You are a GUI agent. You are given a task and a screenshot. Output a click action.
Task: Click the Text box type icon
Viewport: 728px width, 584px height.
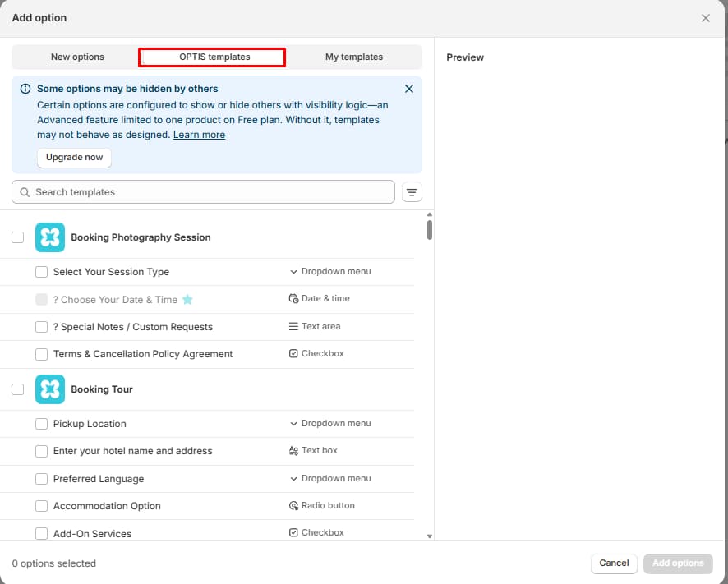coord(293,450)
